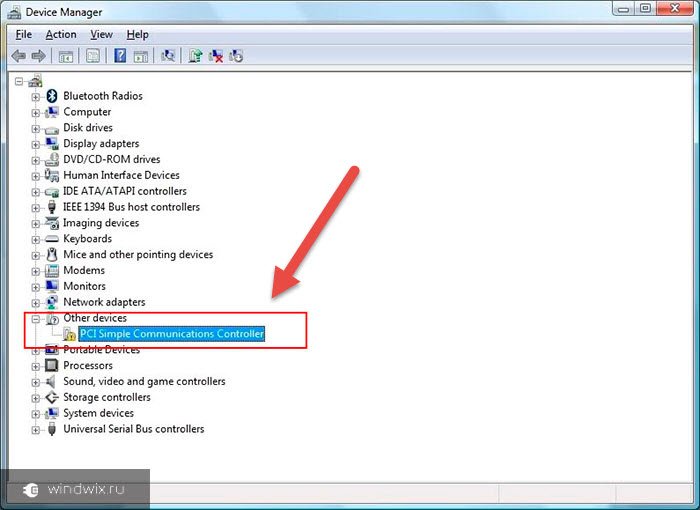Select the Other devices label
This screenshot has height=510, width=700.
(95, 318)
